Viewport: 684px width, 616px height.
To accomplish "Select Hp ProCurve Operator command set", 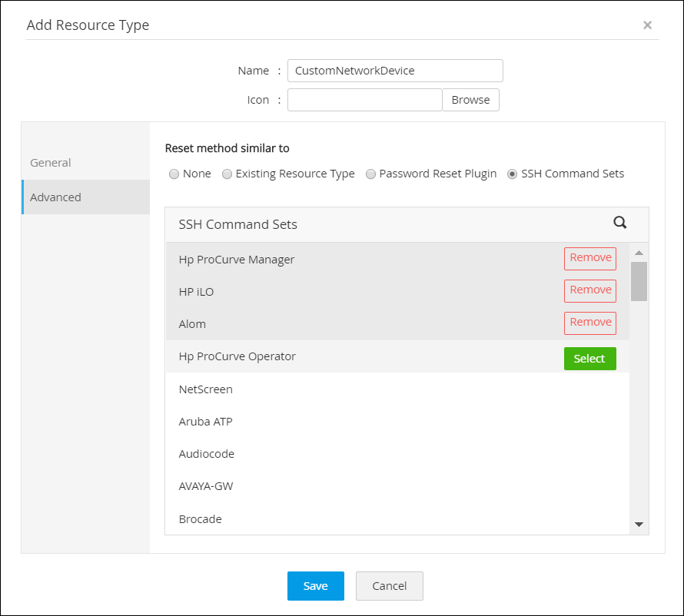I will 589,359.
